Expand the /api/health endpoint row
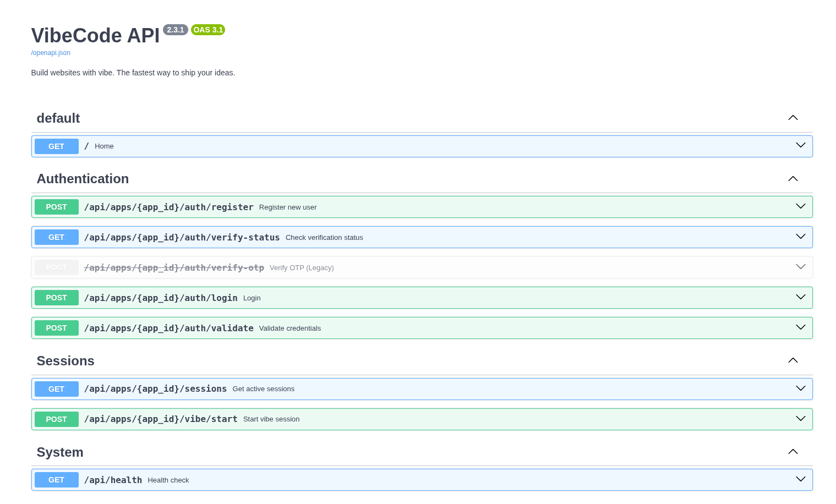Viewport: 836px width, 504px height. (x=800, y=479)
